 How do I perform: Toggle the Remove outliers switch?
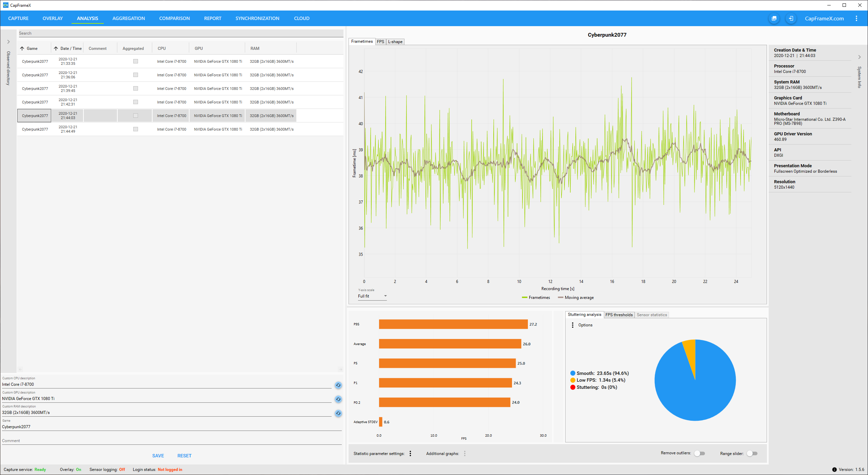(699, 454)
